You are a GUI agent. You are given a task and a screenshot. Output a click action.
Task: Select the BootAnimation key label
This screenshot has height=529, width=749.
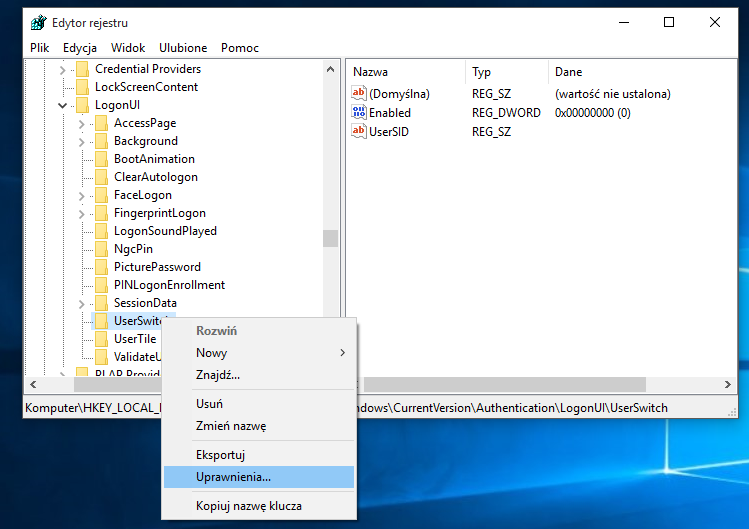(x=154, y=159)
